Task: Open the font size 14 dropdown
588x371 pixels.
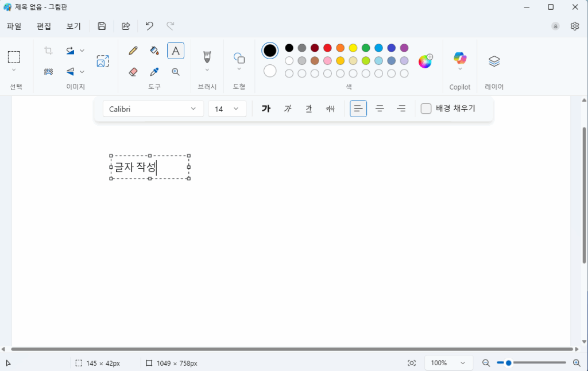Action: [227, 109]
